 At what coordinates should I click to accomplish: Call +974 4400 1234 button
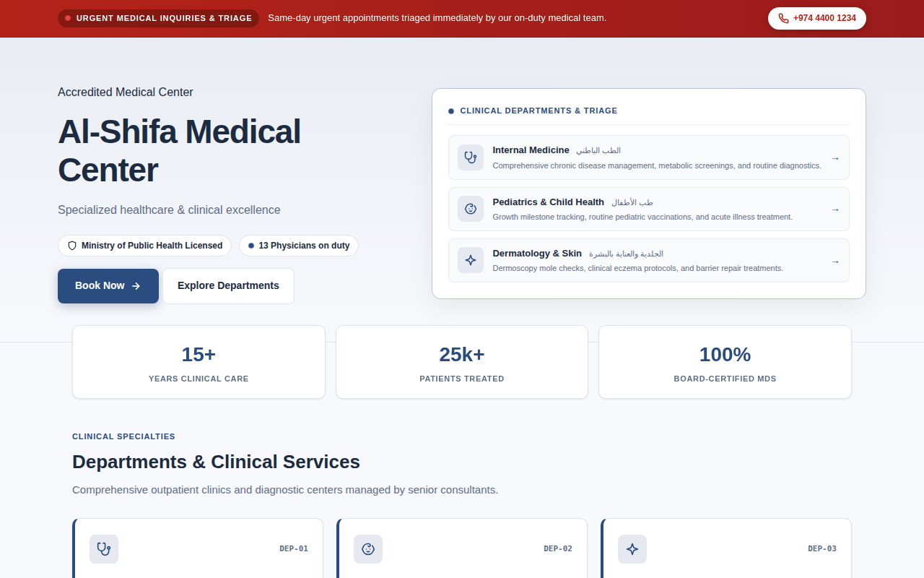point(817,19)
